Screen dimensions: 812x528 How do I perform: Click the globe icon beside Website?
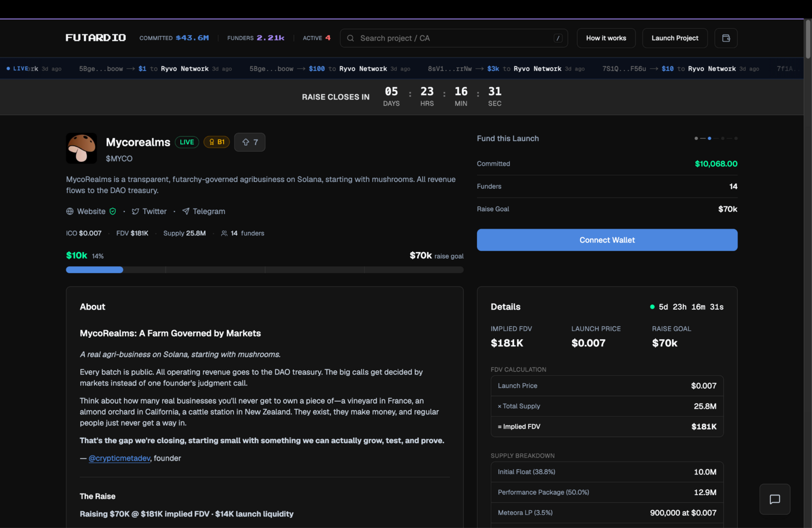(70, 212)
